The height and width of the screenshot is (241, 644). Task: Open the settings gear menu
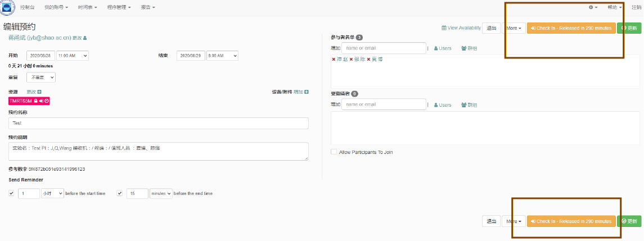(593, 7)
